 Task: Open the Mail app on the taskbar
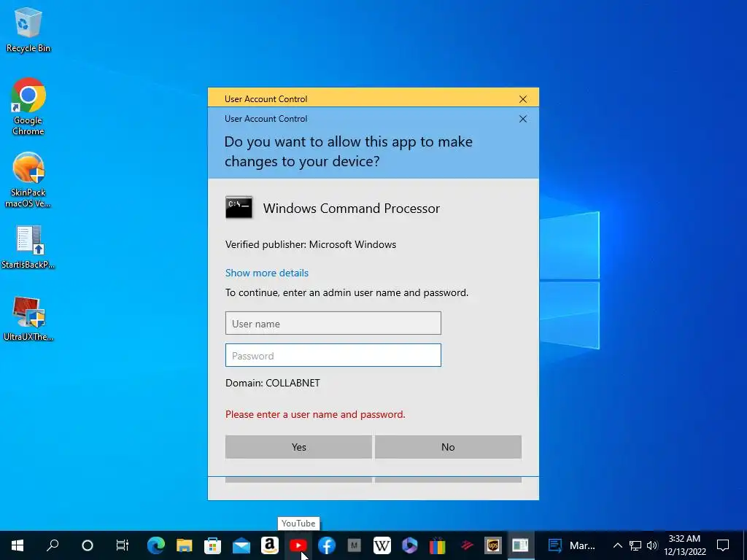click(241, 545)
